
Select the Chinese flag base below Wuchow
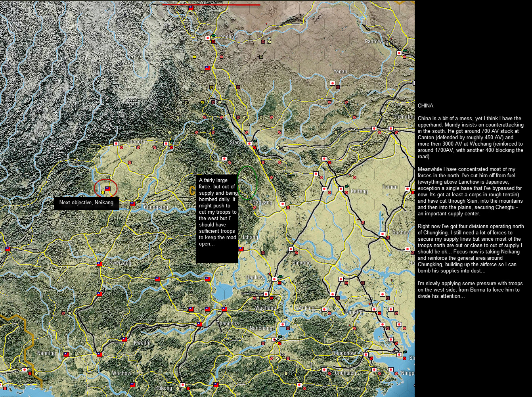point(133,385)
